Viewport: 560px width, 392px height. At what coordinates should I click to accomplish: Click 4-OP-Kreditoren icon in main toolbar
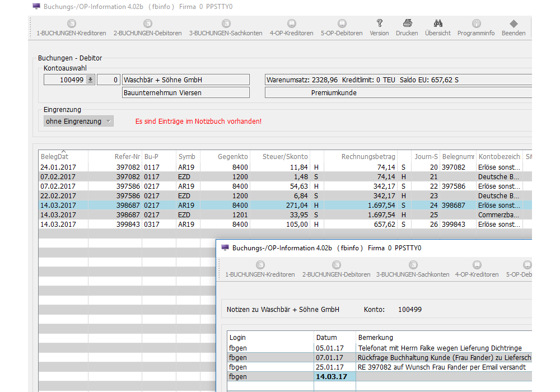(x=291, y=24)
